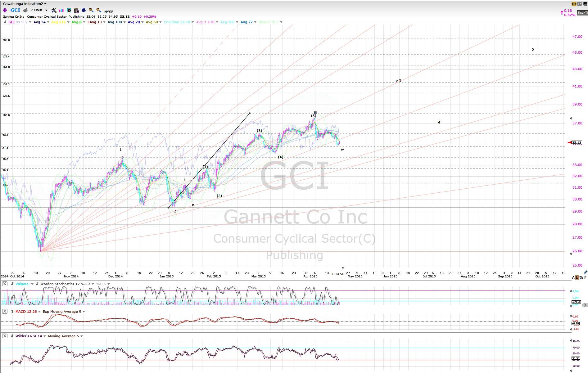Click the GCI vs SPY plot label
Screen dimensions: 588x373
tap(18, 22)
